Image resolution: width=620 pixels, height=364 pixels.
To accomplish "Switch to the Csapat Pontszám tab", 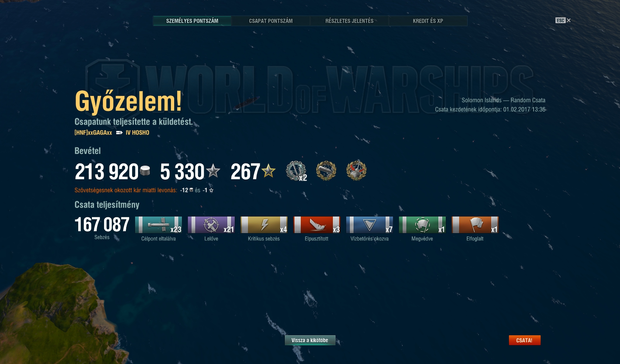I will [x=271, y=21].
